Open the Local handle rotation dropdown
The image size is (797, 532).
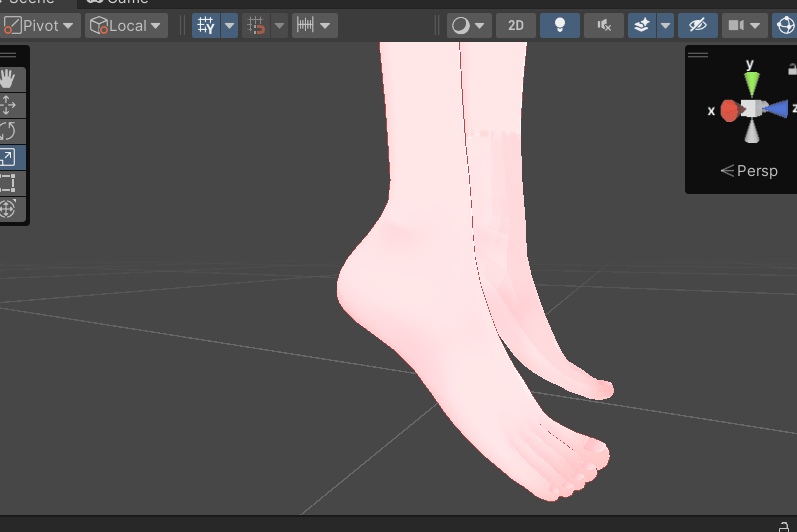[x=126, y=25]
